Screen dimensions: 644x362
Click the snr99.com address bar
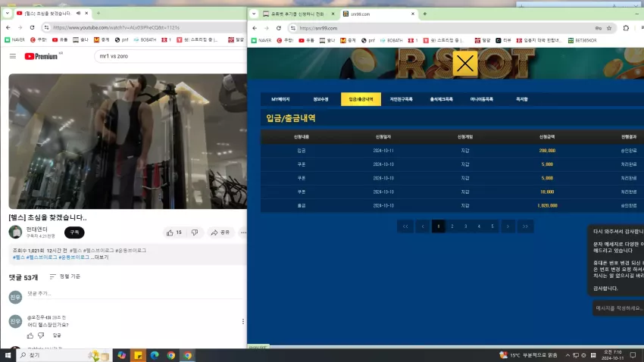(x=443, y=28)
